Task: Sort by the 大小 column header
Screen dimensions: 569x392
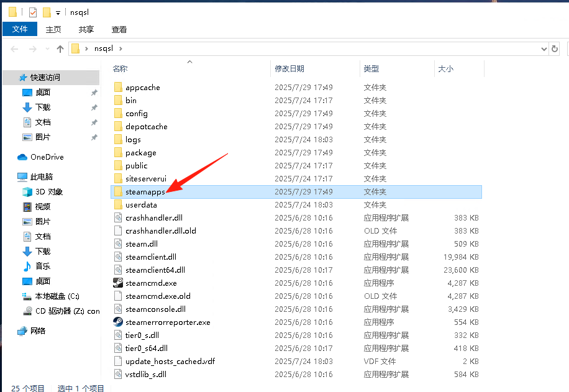Action: [445, 68]
